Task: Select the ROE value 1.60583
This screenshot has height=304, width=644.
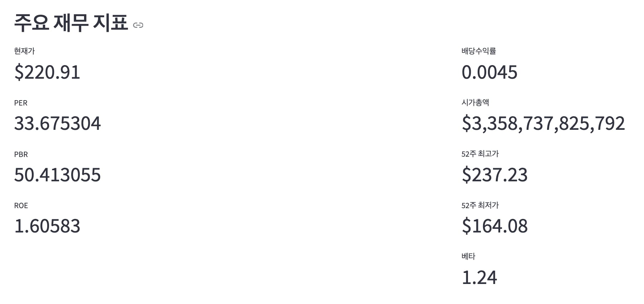Action: click(x=47, y=226)
